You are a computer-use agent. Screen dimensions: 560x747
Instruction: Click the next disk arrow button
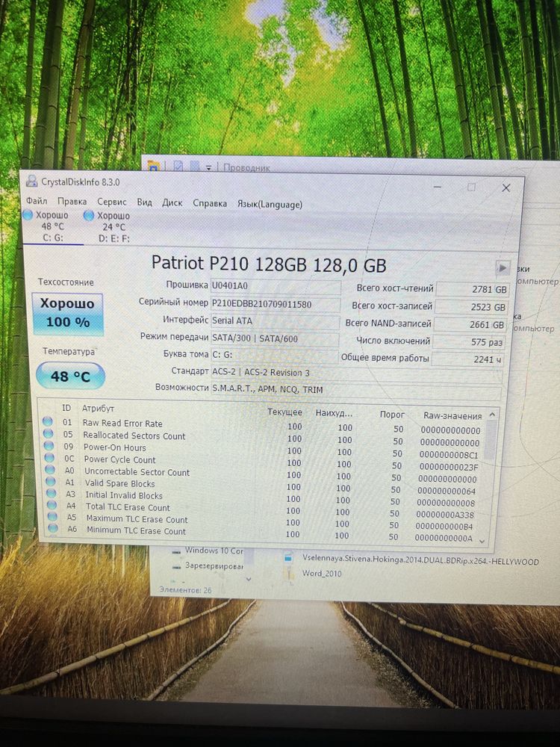click(x=503, y=268)
